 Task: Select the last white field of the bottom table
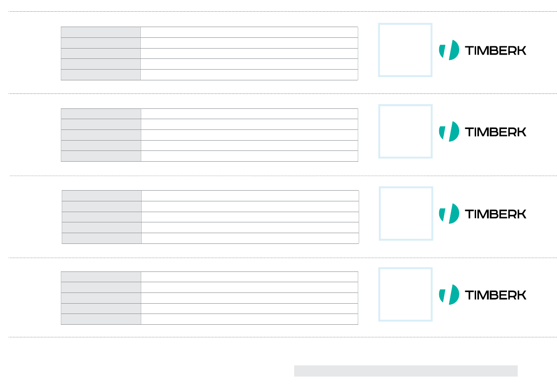click(249, 319)
